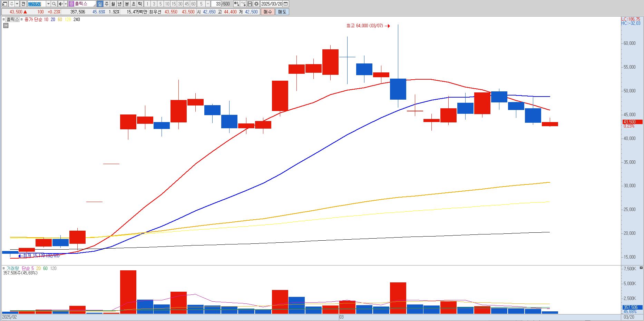Click the screen layout icon at top-left corner

point(4,4)
